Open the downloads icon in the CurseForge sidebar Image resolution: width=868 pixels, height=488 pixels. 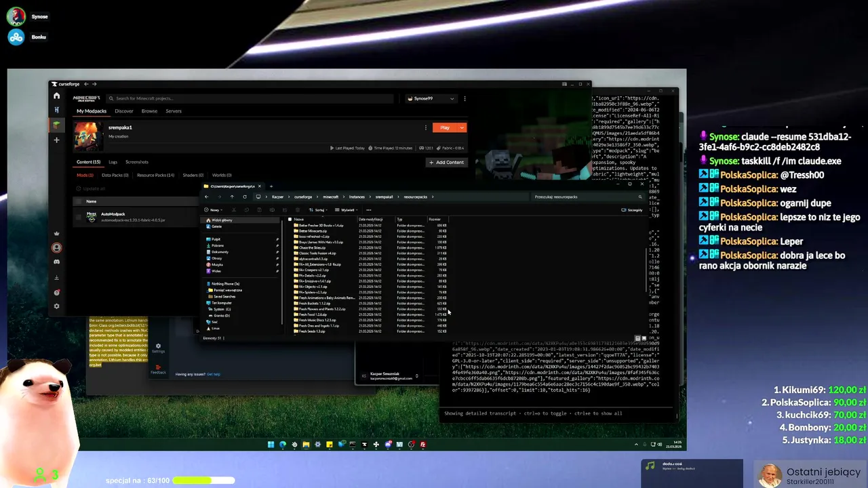click(x=57, y=277)
